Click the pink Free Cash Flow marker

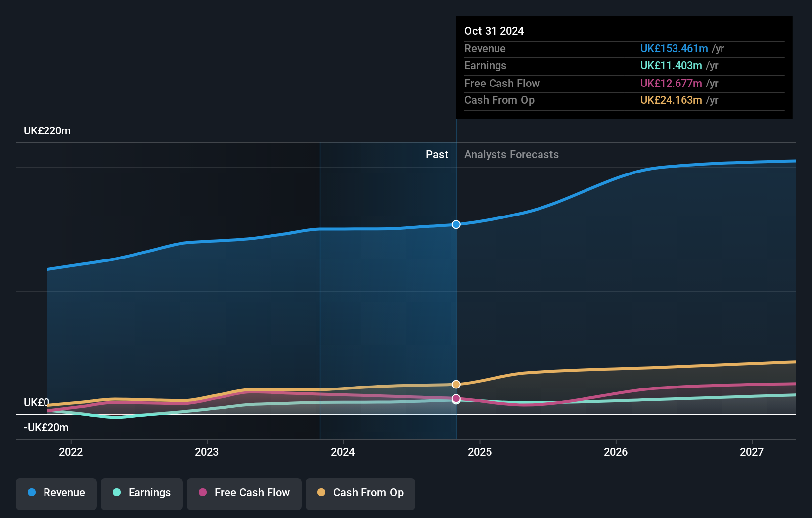456,398
